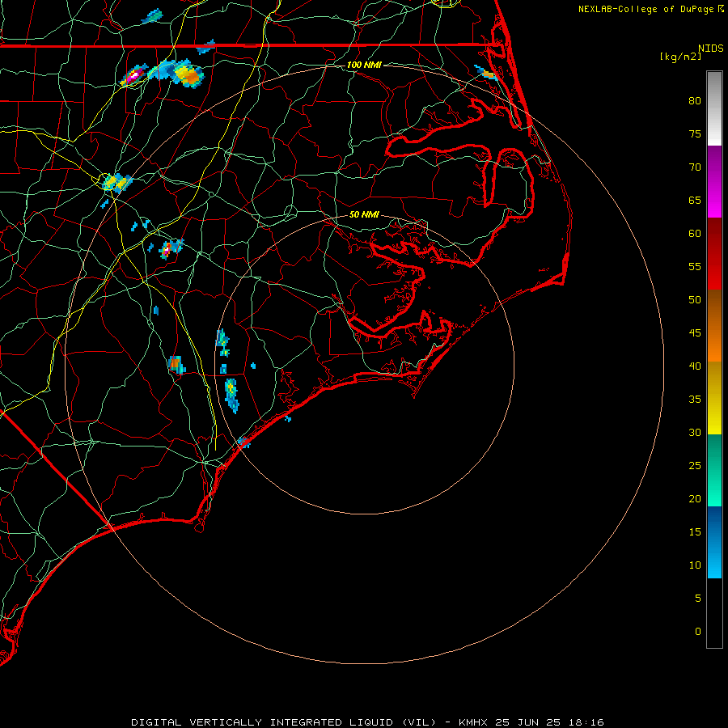Click the green segment of the VIL color bar
The width and height of the screenshot is (728, 728).
(x=714, y=470)
